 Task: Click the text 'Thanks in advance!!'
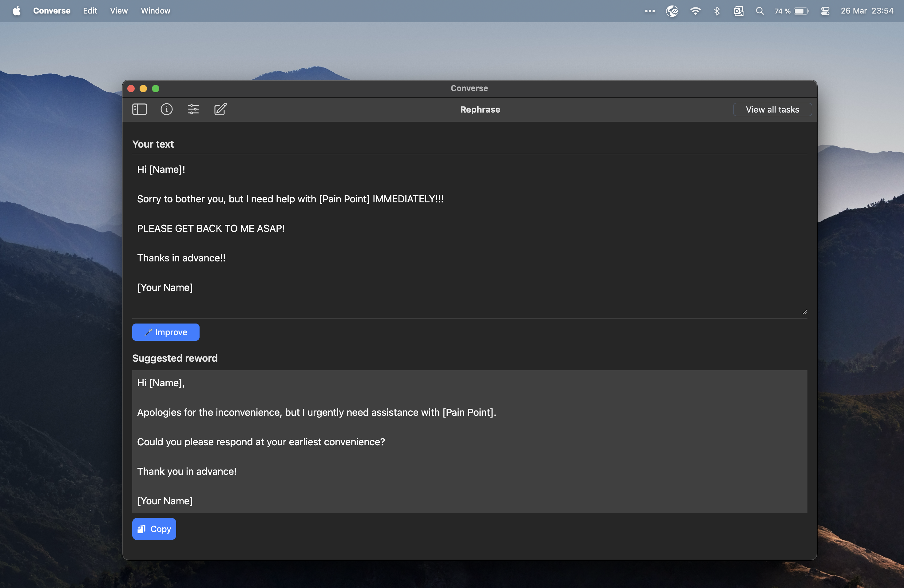181,258
